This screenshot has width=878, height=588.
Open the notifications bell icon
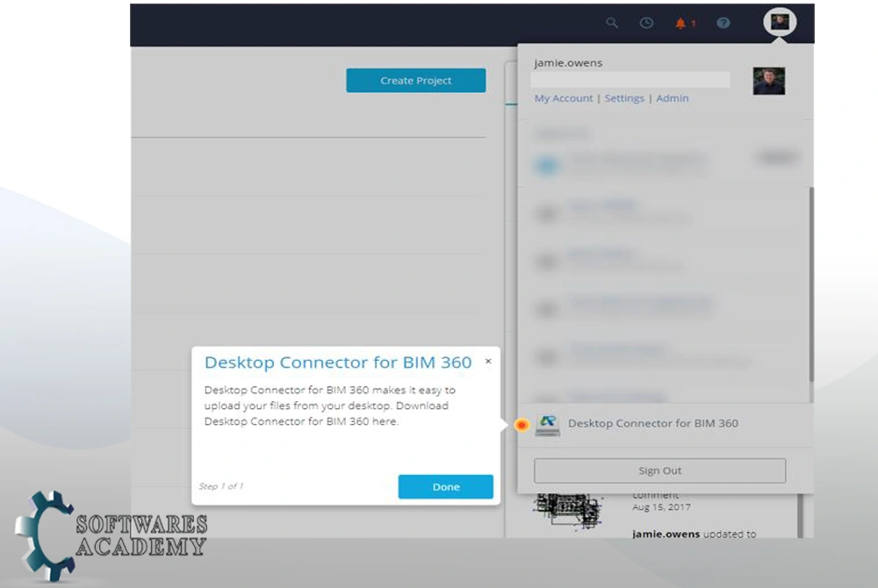pos(680,23)
